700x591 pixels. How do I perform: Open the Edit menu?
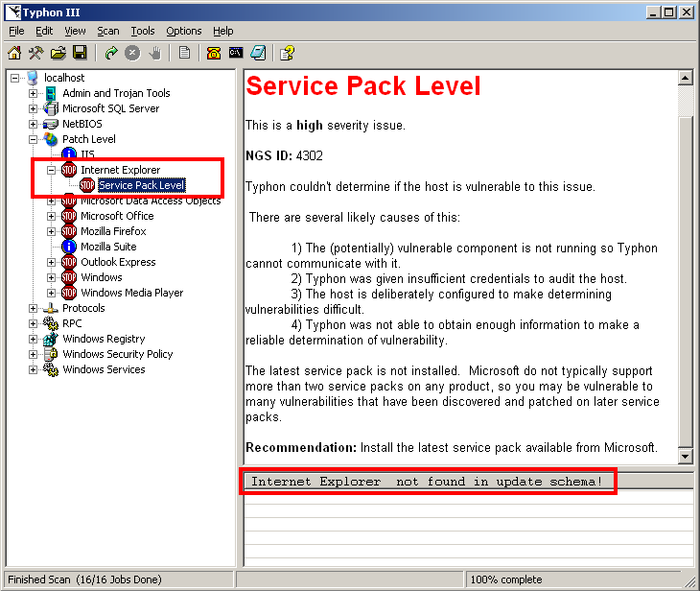(x=44, y=31)
